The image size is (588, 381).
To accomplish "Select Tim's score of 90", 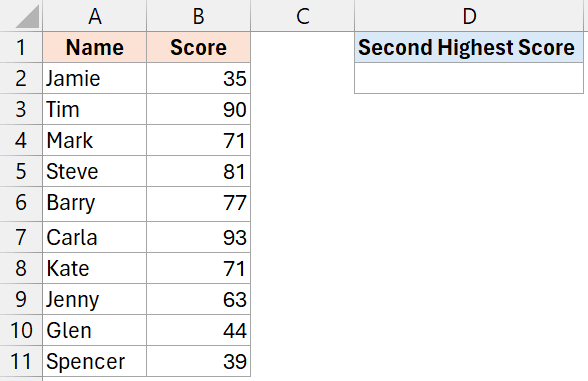I will tap(198, 109).
